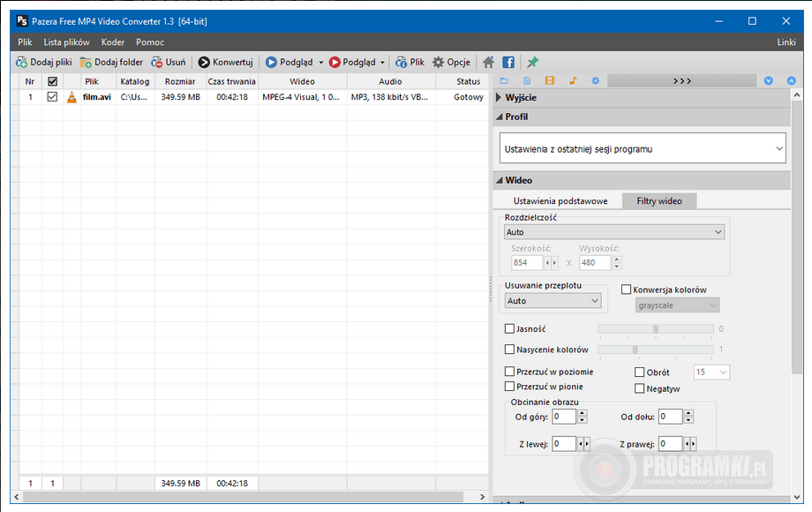Screen dimensions: 812x512
Task: Open the Pomoc menu
Action: click(150, 42)
